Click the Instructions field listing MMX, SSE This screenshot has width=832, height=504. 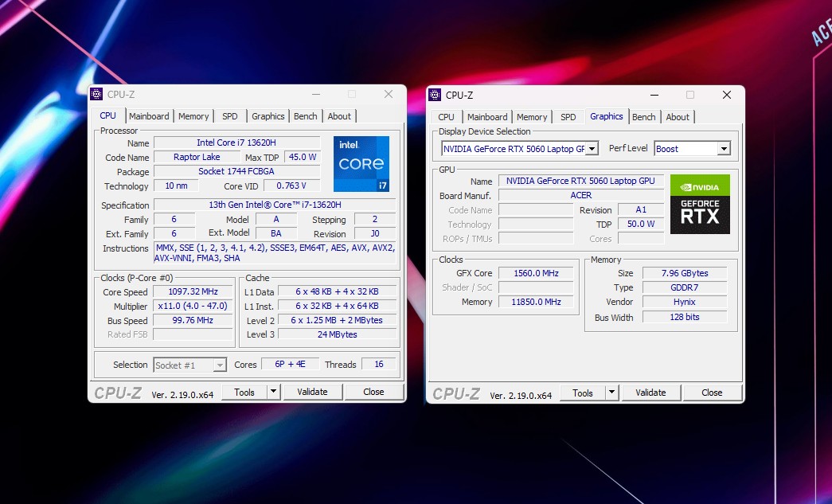[275, 253]
